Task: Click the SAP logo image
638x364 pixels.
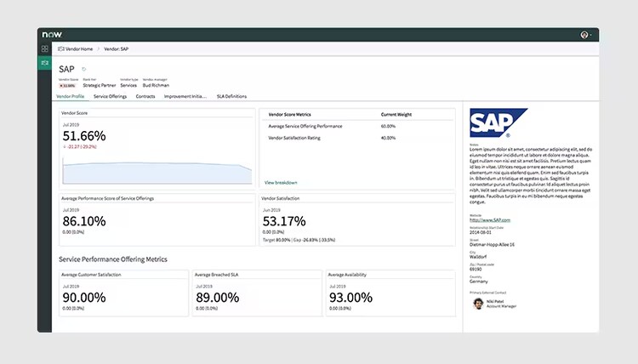Action: pos(498,122)
